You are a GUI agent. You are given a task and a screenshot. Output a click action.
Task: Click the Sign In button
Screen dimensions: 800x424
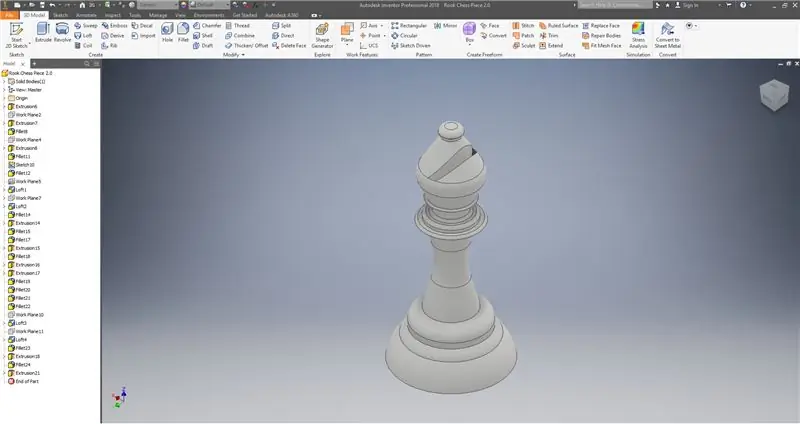pyautogui.click(x=692, y=5)
